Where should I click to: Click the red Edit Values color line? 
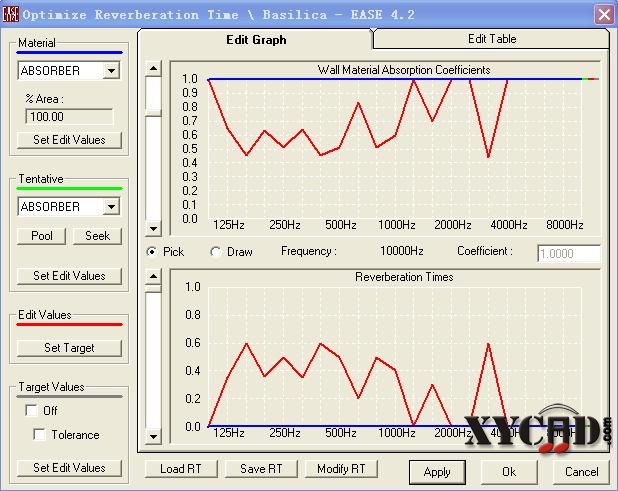coord(69,324)
